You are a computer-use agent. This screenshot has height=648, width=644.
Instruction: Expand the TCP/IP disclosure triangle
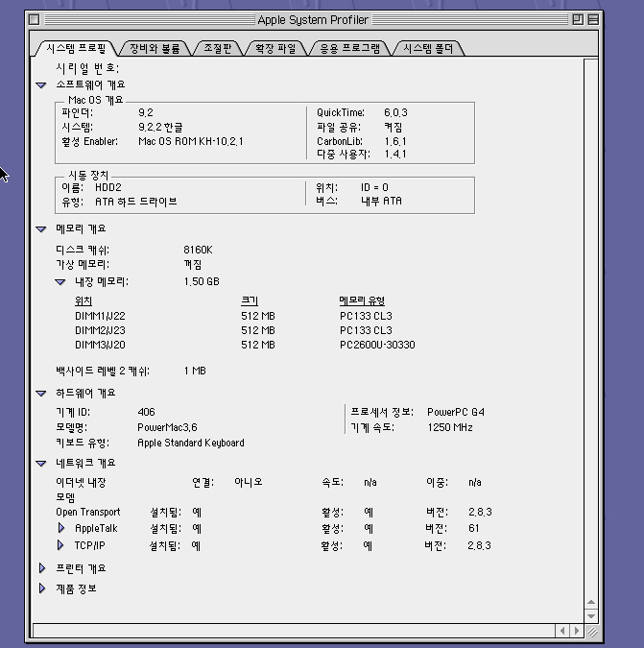(x=61, y=545)
